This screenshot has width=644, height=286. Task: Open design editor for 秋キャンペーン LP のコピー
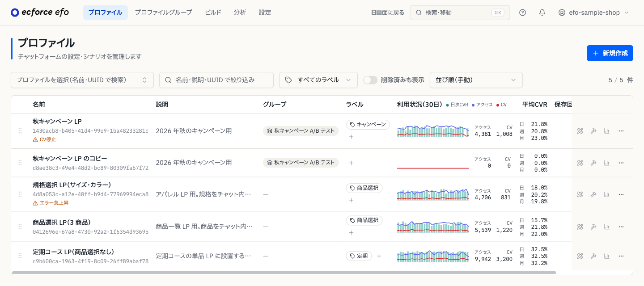(x=580, y=163)
